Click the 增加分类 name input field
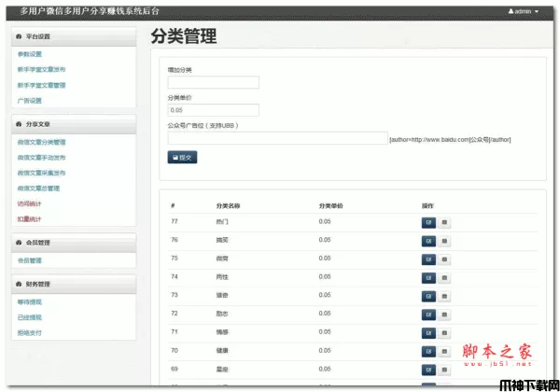The height and width of the screenshot is (392, 560). click(213, 82)
